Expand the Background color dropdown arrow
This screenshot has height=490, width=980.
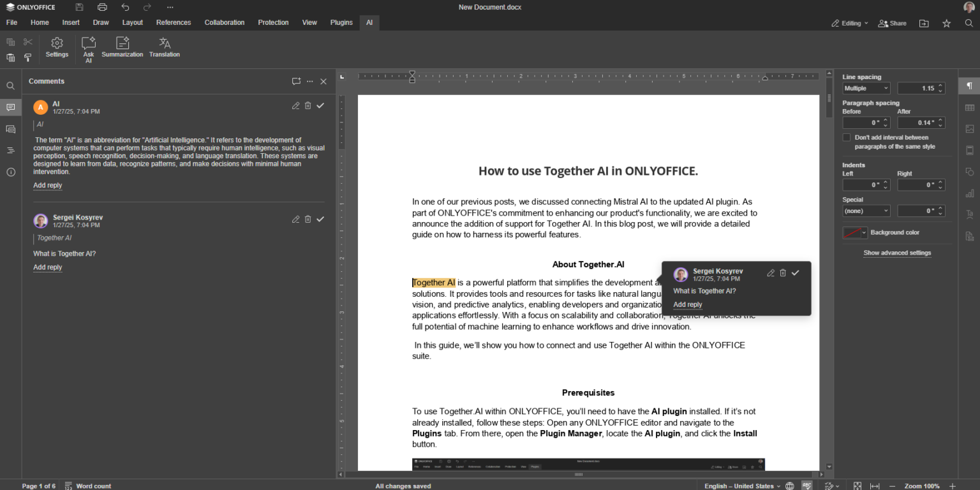865,233
